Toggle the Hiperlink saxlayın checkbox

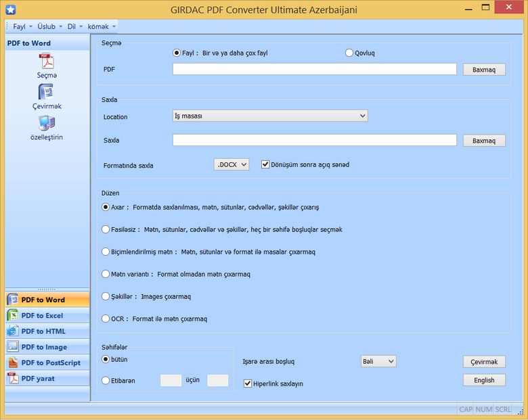pos(248,383)
